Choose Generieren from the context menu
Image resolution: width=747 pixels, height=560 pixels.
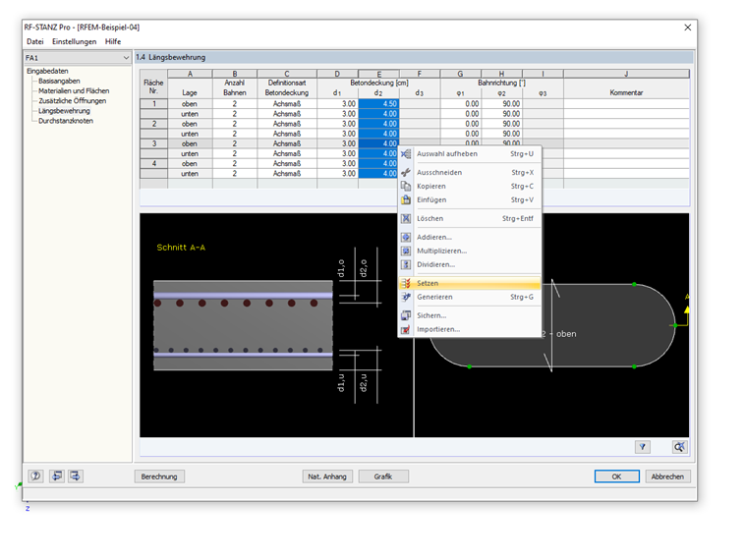[x=434, y=297]
